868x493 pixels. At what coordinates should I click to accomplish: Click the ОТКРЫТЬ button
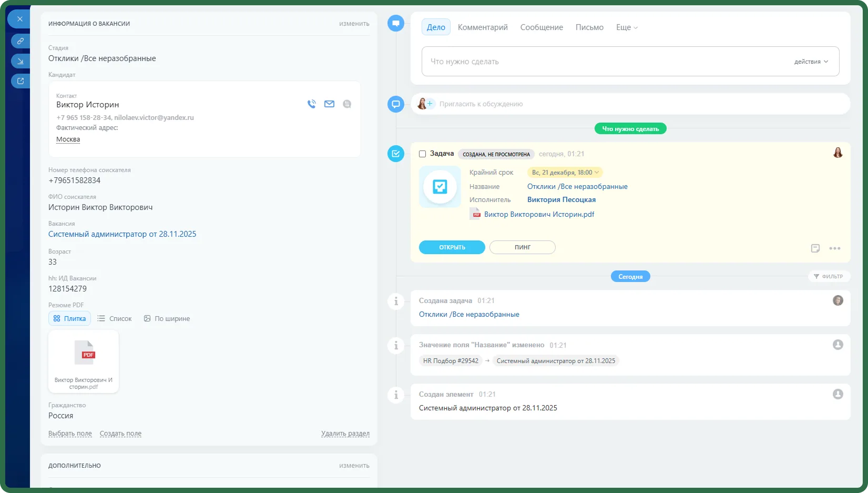click(452, 247)
